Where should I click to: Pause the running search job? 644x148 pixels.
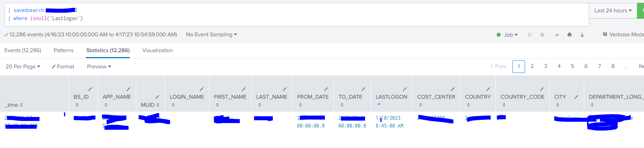pos(529,35)
